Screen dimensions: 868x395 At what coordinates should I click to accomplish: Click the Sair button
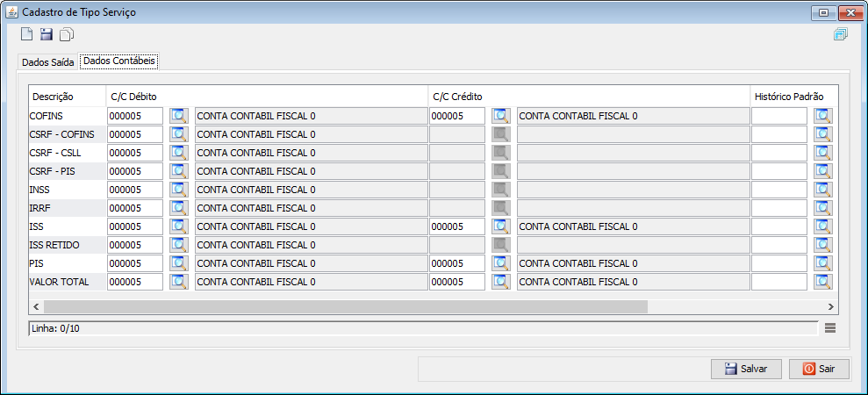click(819, 369)
